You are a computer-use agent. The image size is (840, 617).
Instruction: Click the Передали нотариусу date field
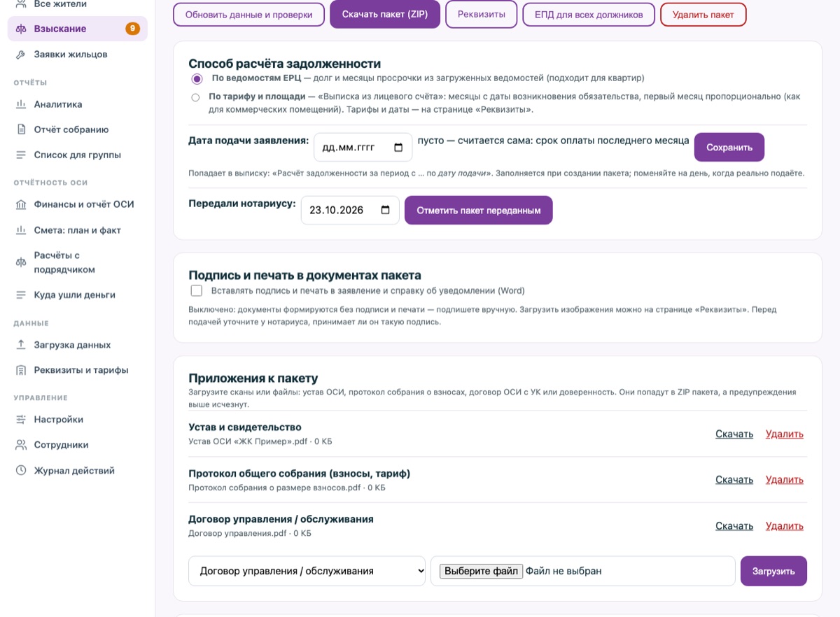pos(350,210)
